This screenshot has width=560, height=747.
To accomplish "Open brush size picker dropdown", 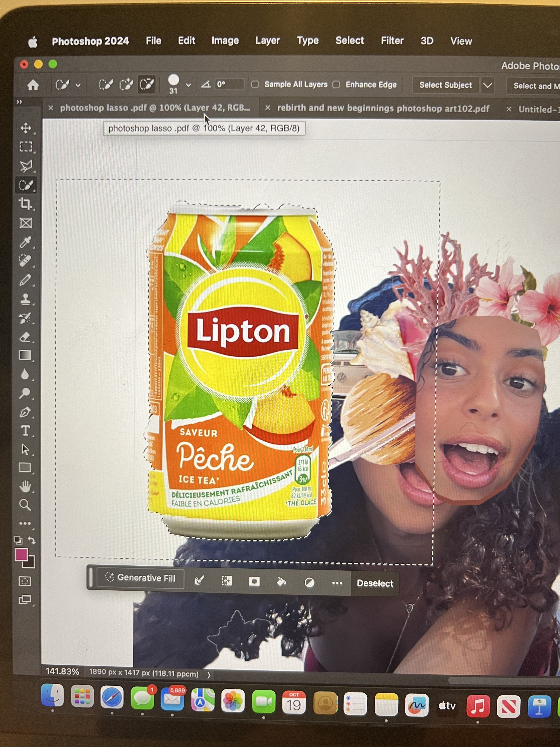I will [x=188, y=85].
